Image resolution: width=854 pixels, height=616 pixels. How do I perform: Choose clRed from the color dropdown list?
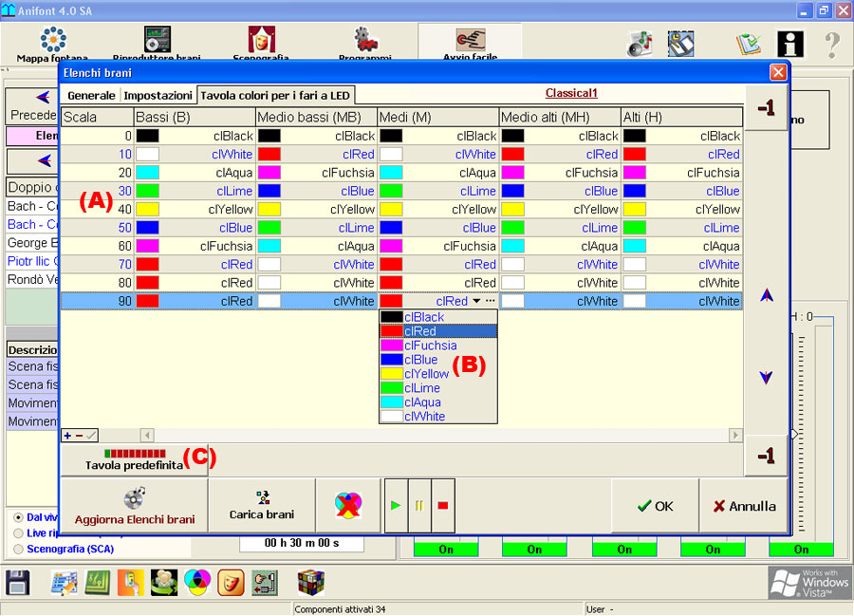click(x=438, y=331)
